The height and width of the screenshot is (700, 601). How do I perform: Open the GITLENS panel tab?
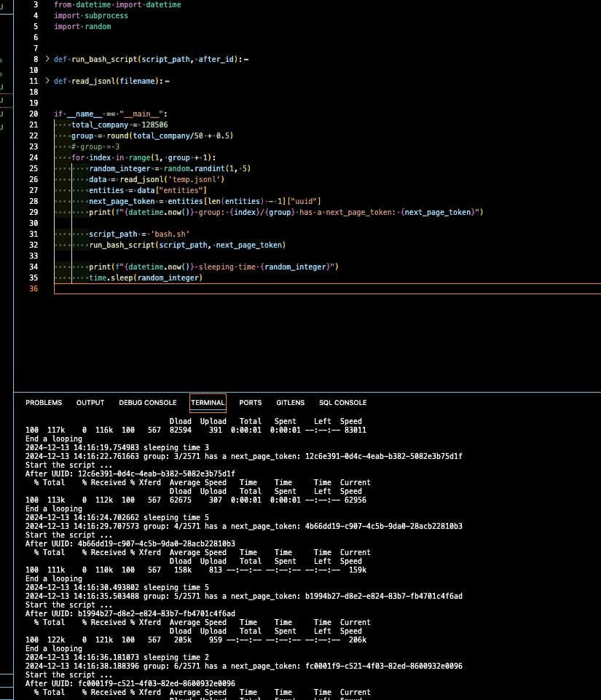pyautogui.click(x=290, y=403)
